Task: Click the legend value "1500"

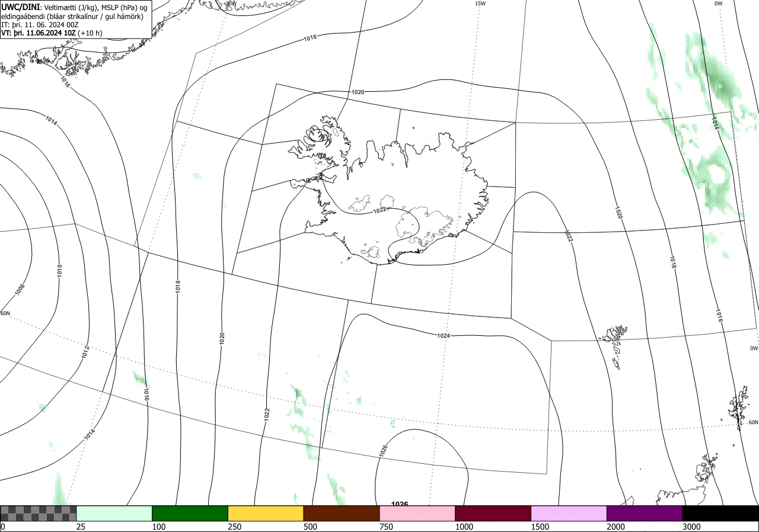Action: click(x=540, y=527)
